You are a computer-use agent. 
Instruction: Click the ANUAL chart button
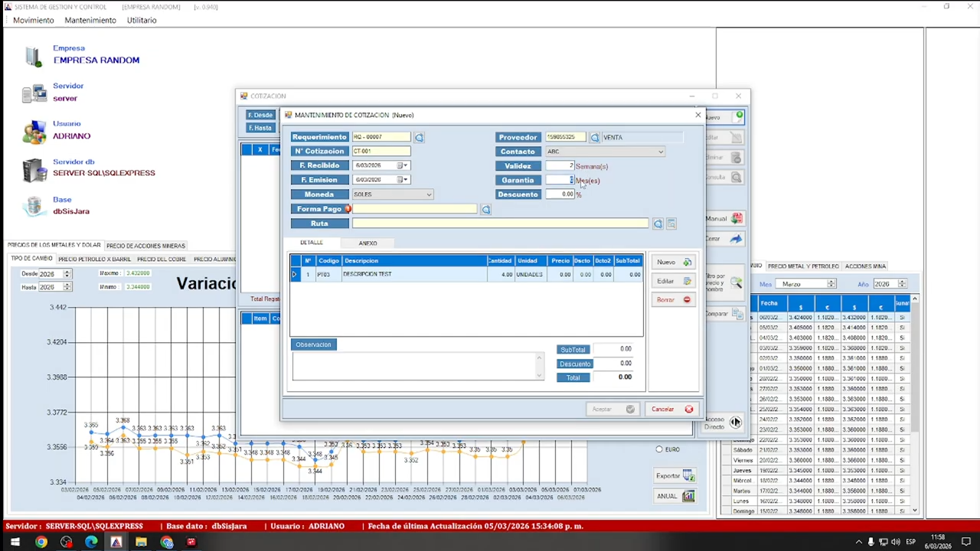click(x=675, y=496)
